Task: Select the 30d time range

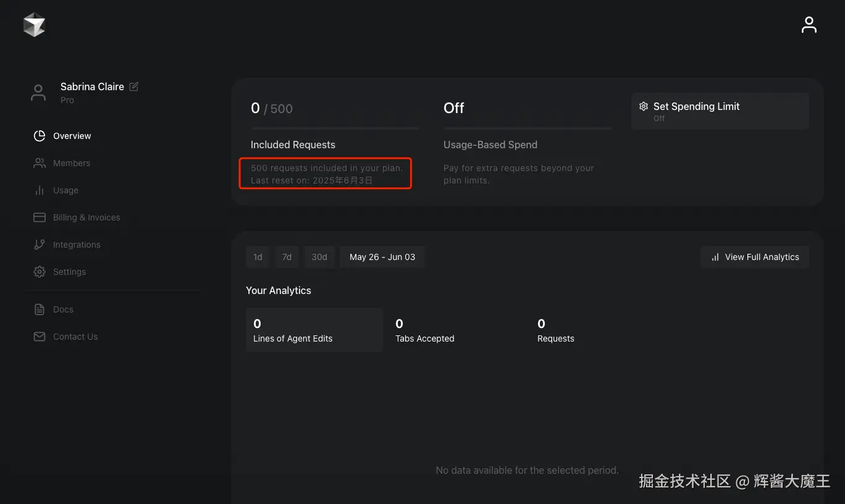Action: pos(319,257)
